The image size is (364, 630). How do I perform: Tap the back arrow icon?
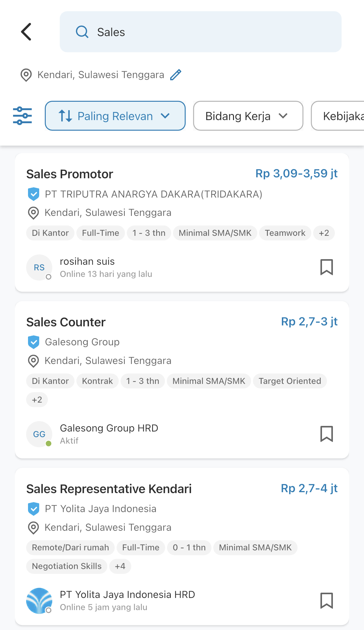[26, 32]
